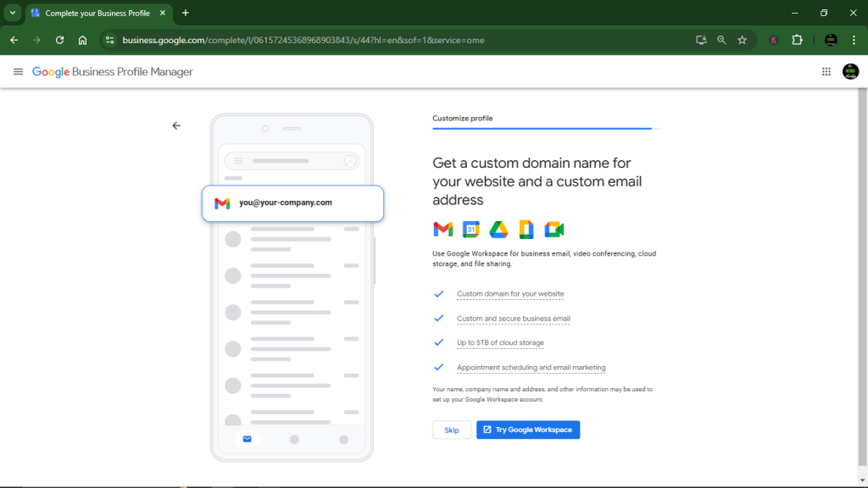Screen dimensions: 868x488
Task: Click the Google Docs icon
Action: tap(526, 229)
